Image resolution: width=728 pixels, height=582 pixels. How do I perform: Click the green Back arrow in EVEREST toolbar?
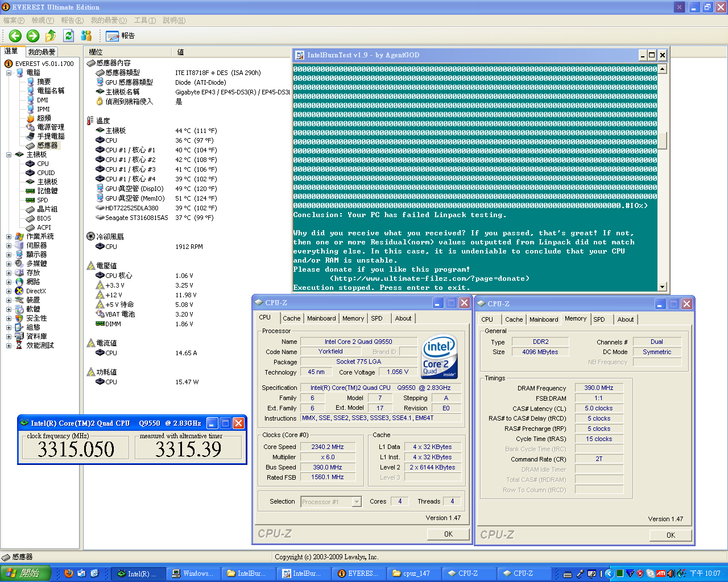tap(15, 36)
